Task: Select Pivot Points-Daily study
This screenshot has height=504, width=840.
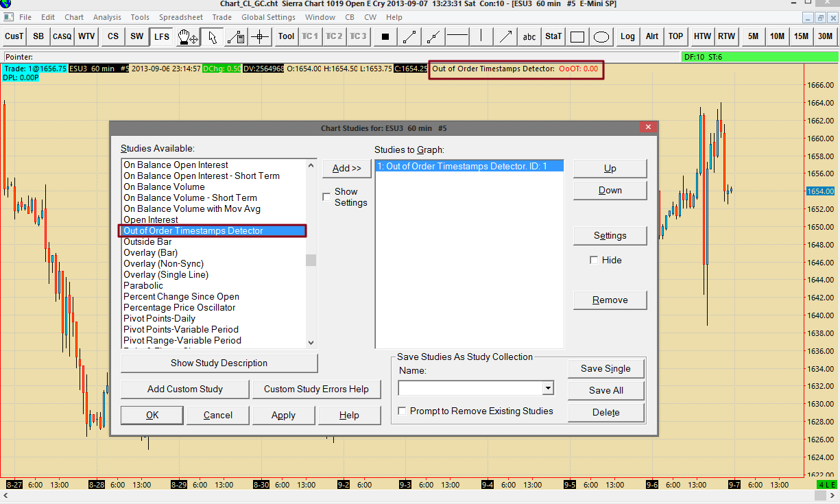Action: 159,318
